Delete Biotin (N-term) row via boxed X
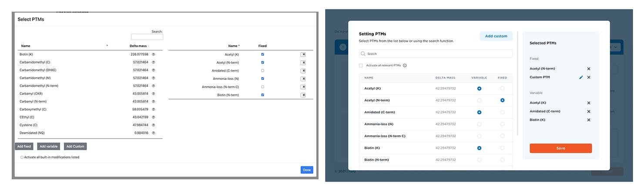644x191 pixels. (x=303, y=95)
